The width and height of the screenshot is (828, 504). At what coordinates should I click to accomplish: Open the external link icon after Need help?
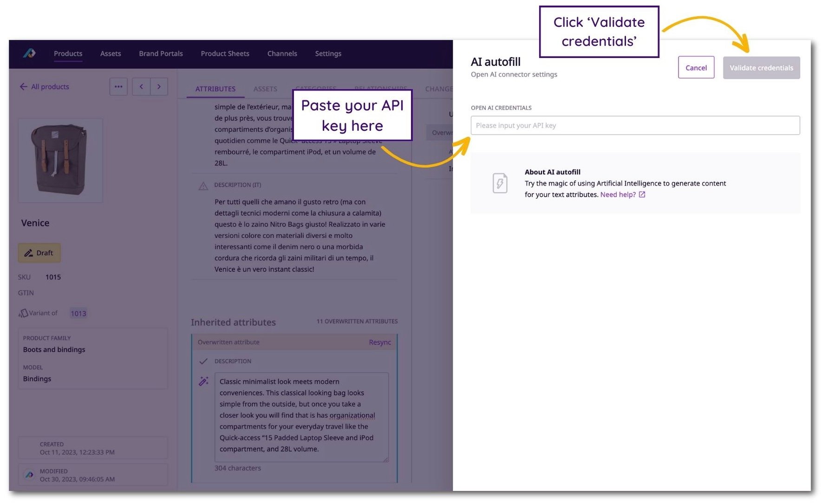pyautogui.click(x=641, y=194)
